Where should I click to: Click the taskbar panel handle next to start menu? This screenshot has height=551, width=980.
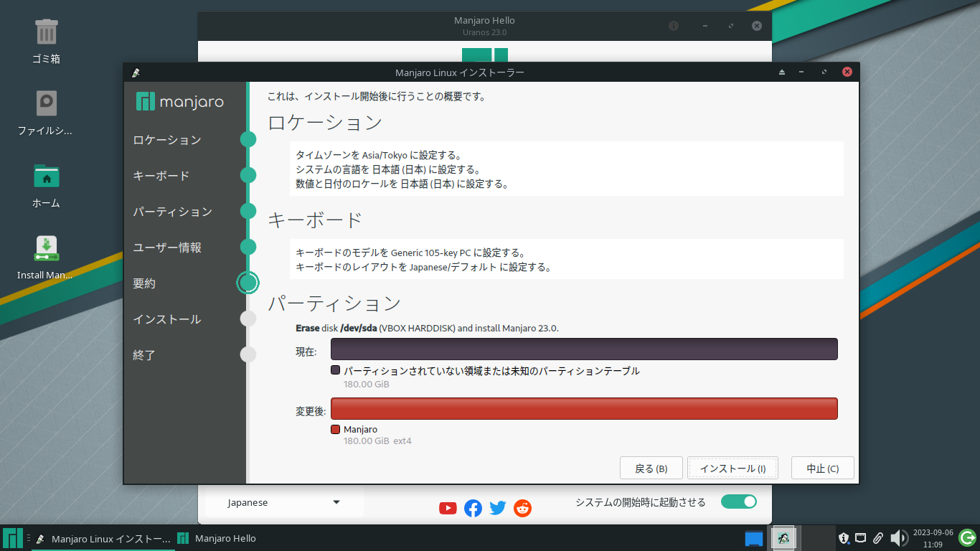coord(28,538)
